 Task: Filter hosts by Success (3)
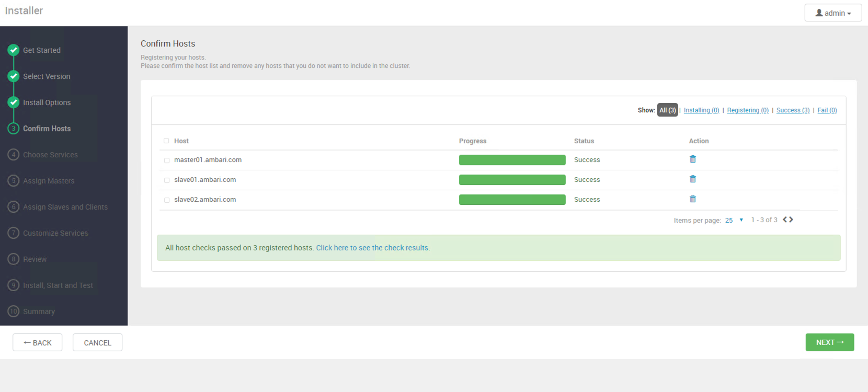point(793,110)
